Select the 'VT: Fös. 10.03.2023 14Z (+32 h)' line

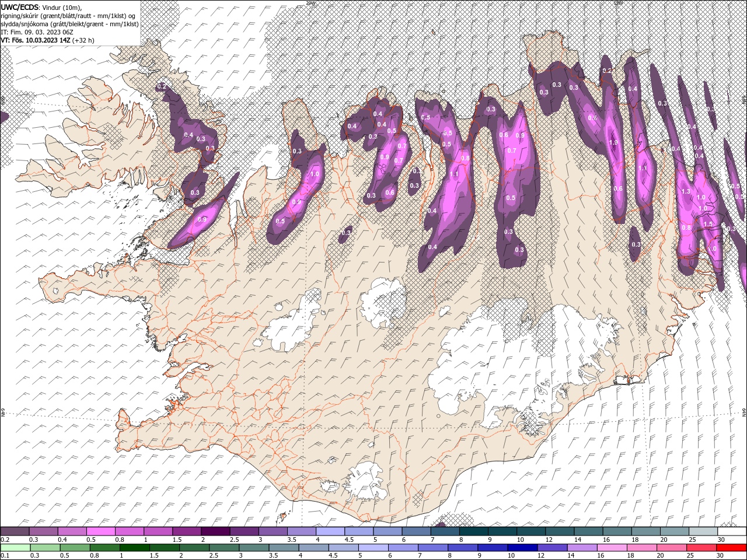47,40
